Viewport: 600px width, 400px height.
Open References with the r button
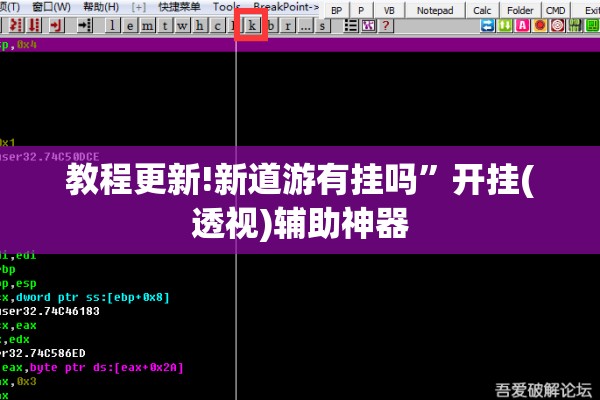[x=287, y=26]
